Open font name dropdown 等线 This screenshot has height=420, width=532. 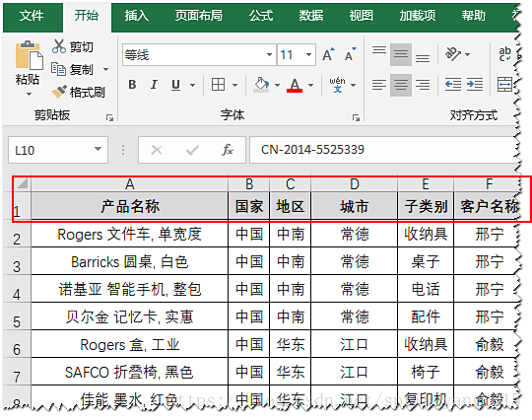point(269,54)
